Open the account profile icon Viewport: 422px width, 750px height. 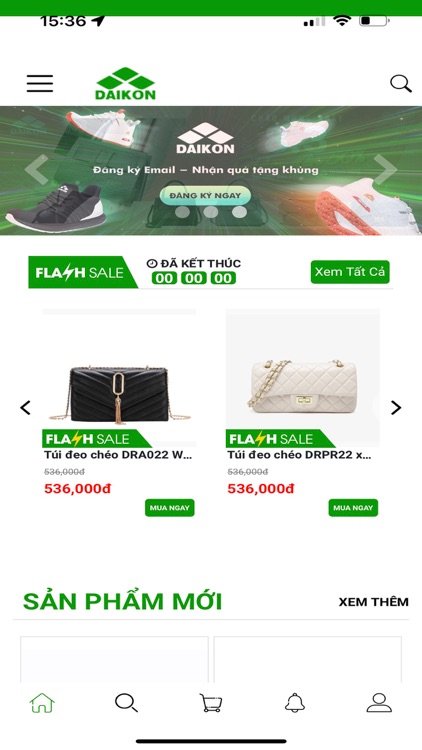pos(379,703)
